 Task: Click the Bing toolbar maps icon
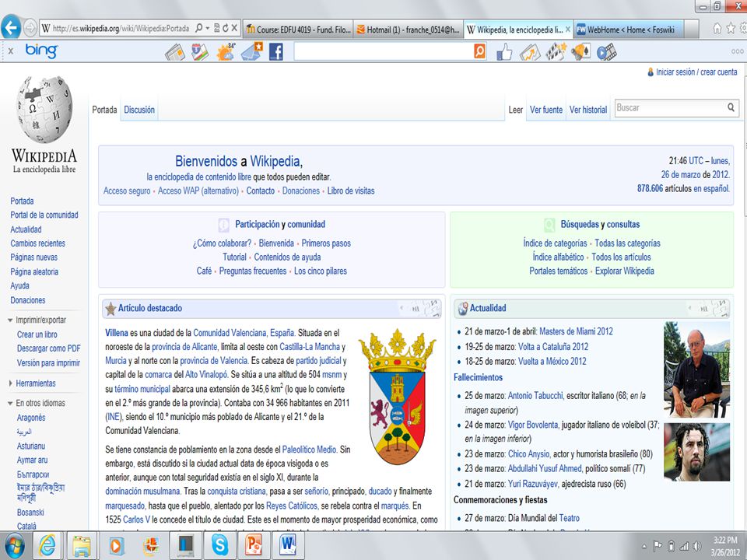tap(200, 52)
